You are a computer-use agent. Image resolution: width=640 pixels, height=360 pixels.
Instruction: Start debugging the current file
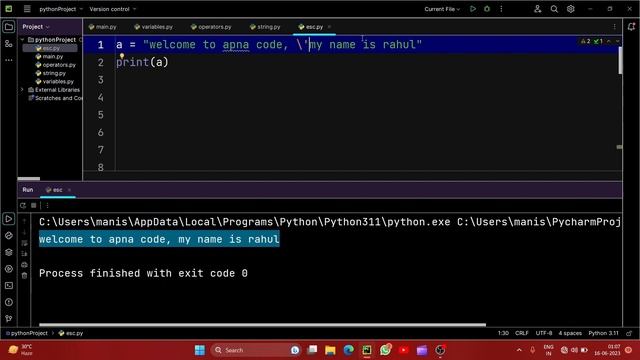click(x=487, y=9)
